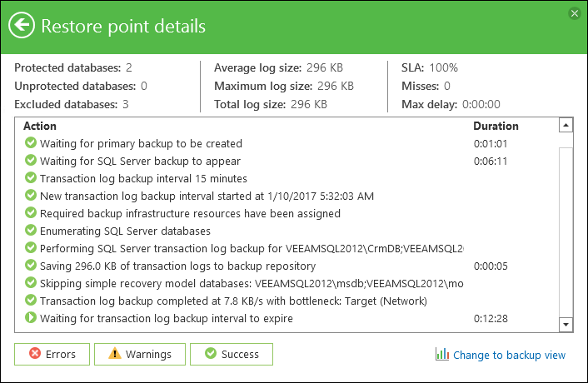Select the Transaction log backup interval 15 minutes row
This screenshot has height=383, width=588.
143,178
